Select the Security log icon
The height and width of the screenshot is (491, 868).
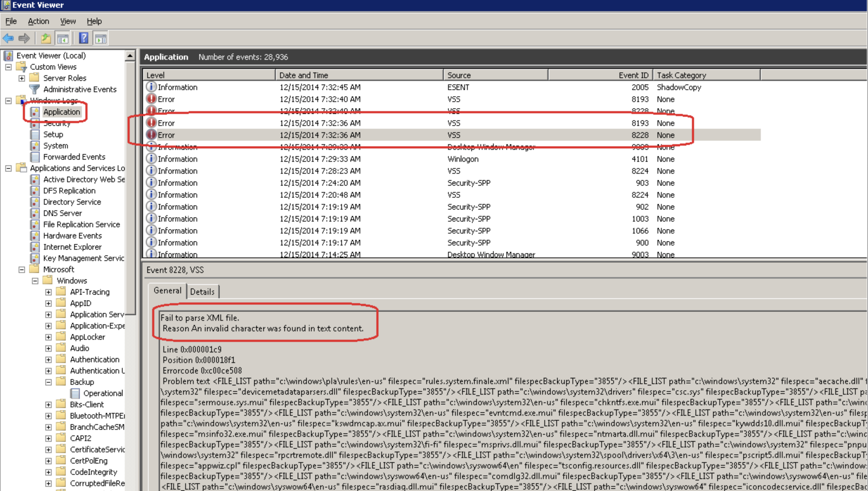35,123
